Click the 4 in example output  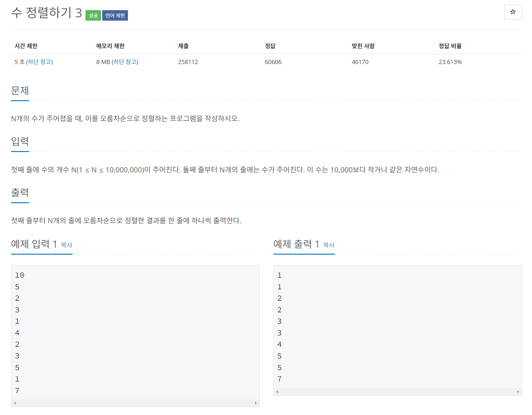[x=279, y=344]
